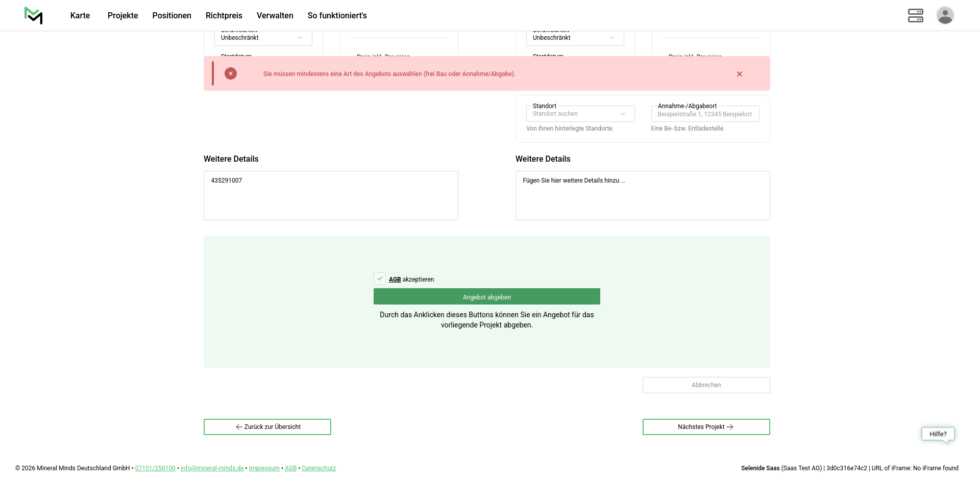Navigate to Richtpreis in the navbar
The image size is (980, 481).
pos(224,15)
